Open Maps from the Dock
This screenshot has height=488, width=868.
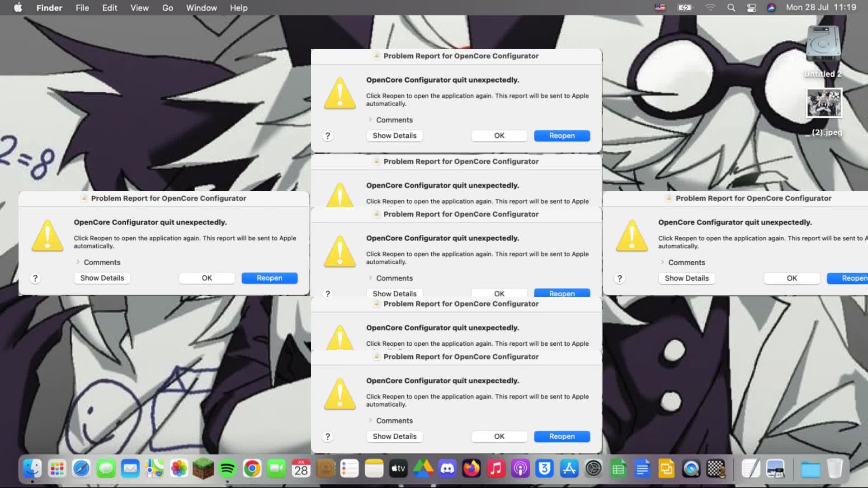[155, 469]
